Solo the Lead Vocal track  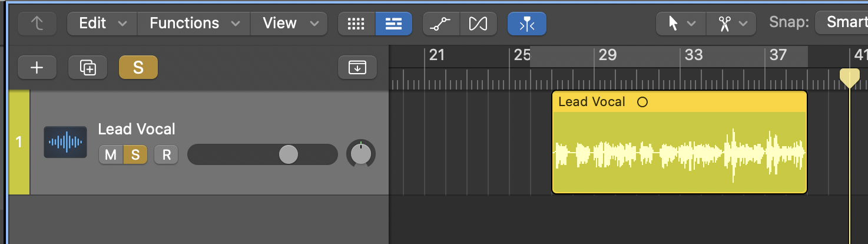pos(135,155)
